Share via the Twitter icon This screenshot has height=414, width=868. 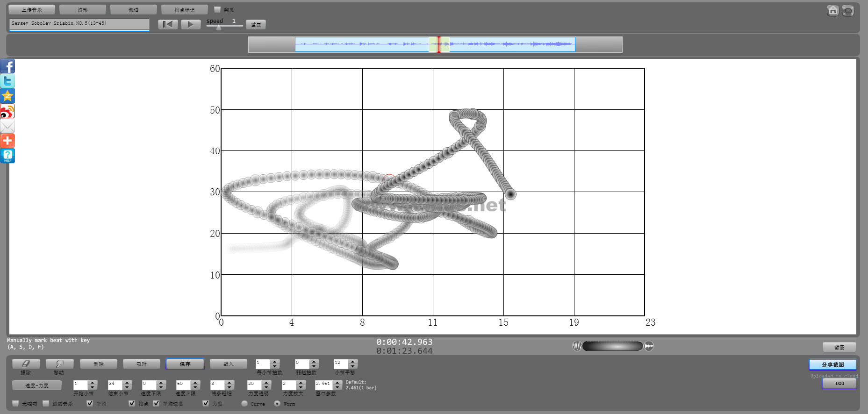coord(7,81)
